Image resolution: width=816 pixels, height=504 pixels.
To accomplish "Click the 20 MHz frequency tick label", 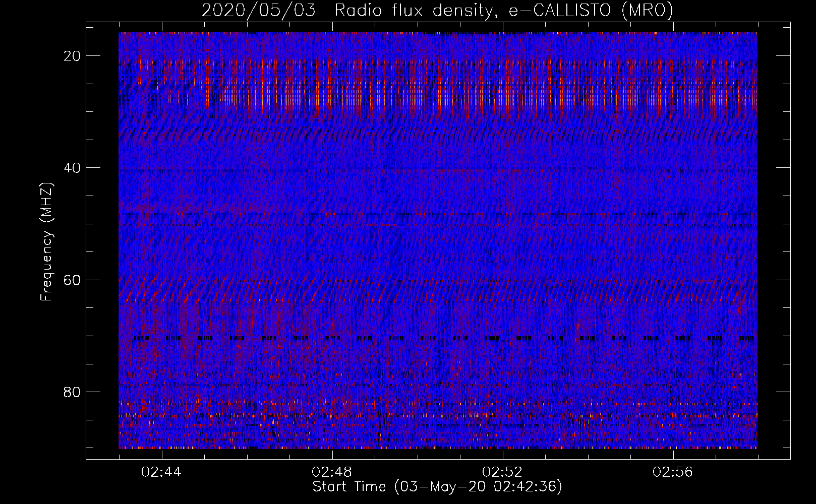I will pos(73,55).
